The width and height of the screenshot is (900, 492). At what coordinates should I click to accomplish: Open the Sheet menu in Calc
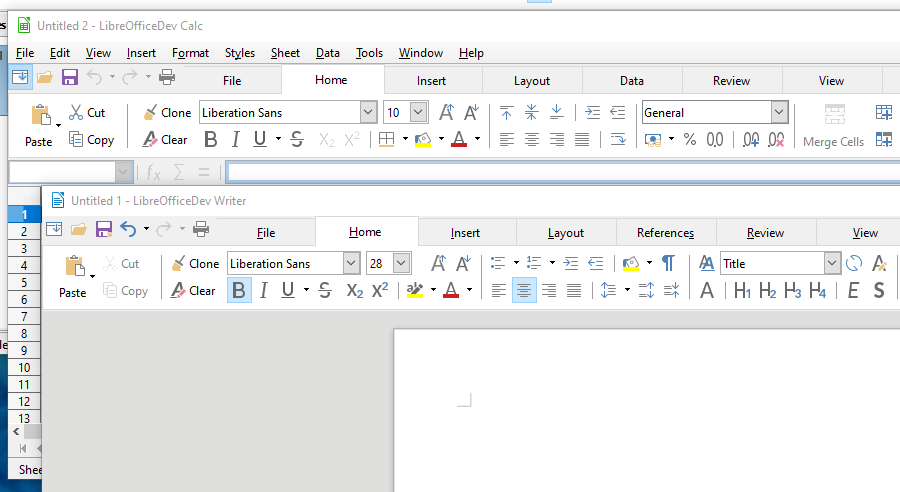click(285, 53)
